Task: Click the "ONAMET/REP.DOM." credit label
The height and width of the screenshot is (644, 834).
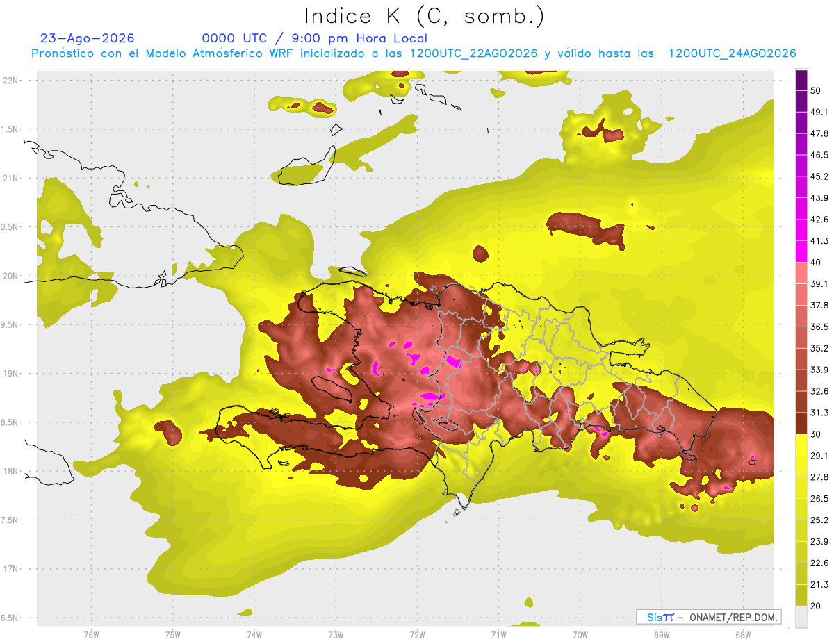Action: pyautogui.click(x=733, y=617)
